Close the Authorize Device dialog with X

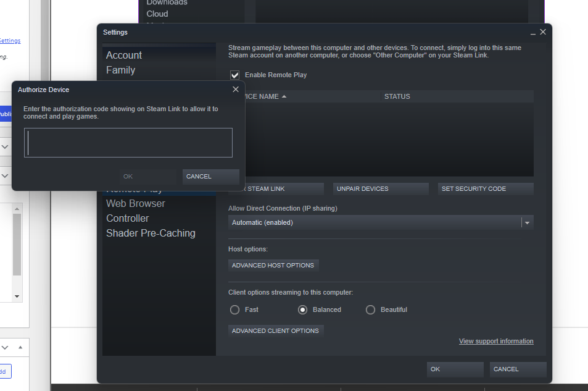(236, 90)
